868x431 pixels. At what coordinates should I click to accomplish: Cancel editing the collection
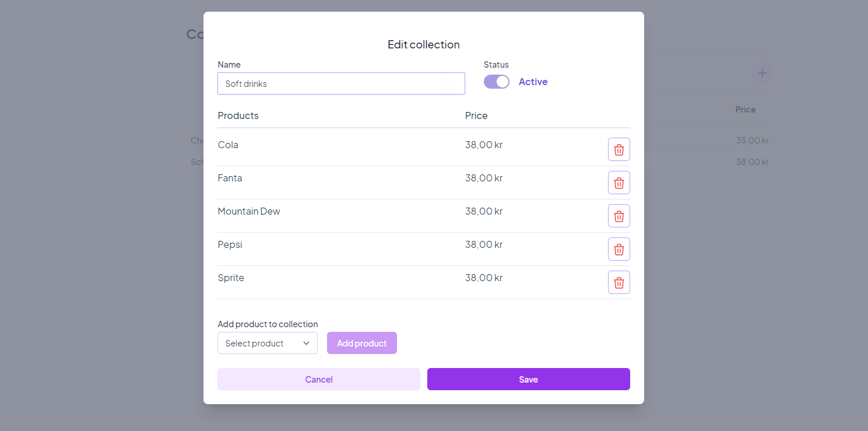coord(319,379)
